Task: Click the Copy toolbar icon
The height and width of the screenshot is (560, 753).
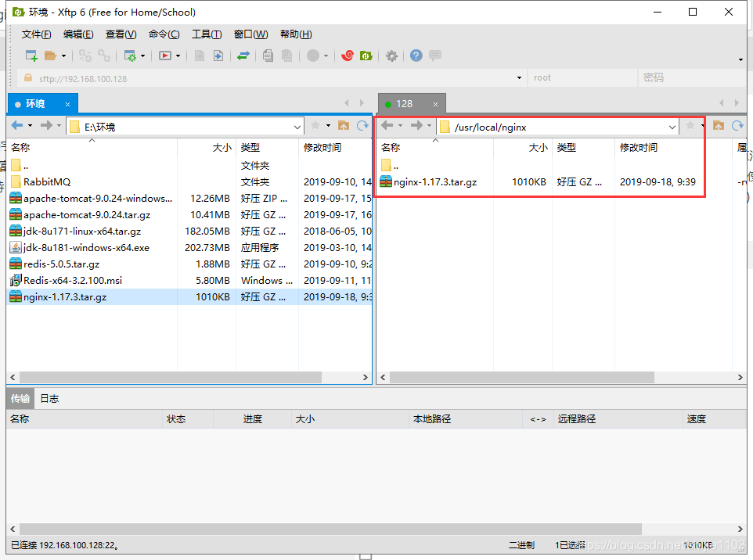Action: click(x=268, y=56)
